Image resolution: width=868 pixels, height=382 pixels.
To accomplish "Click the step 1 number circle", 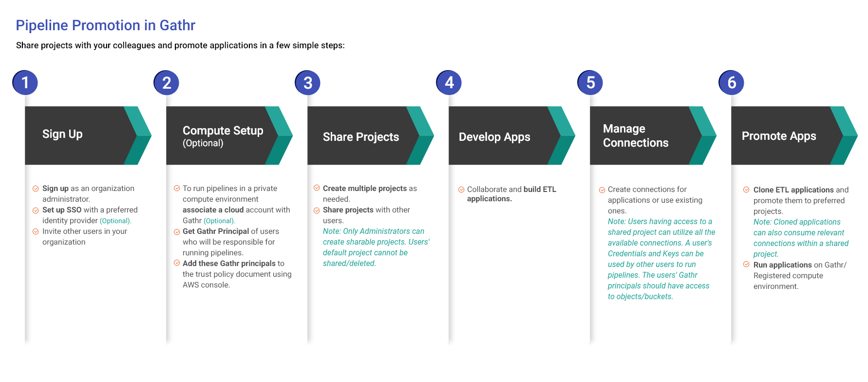I will 25,83.
